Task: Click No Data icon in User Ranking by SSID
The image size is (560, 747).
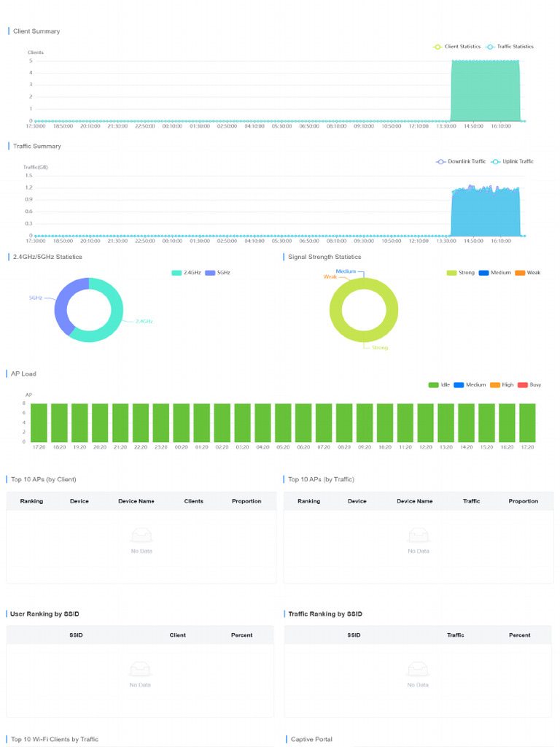Action: [140, 670]
